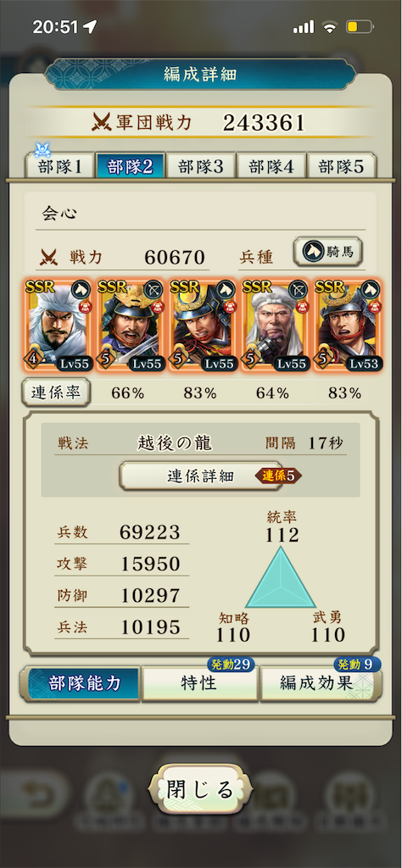Viewport: 402px width, 868px height.
Task: Click the 騎馬 cavalry troop type button
Action: tap(328, 253)
